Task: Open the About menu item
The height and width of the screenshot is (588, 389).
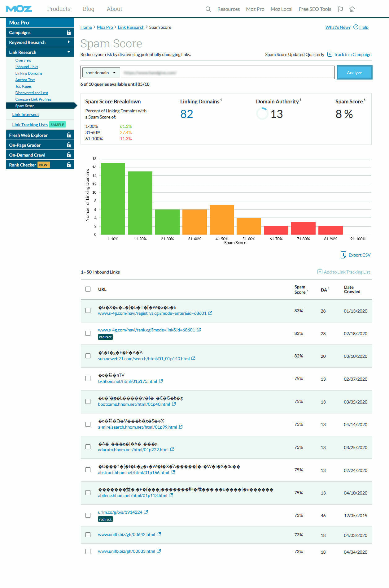Action: [x=114, y=9]
